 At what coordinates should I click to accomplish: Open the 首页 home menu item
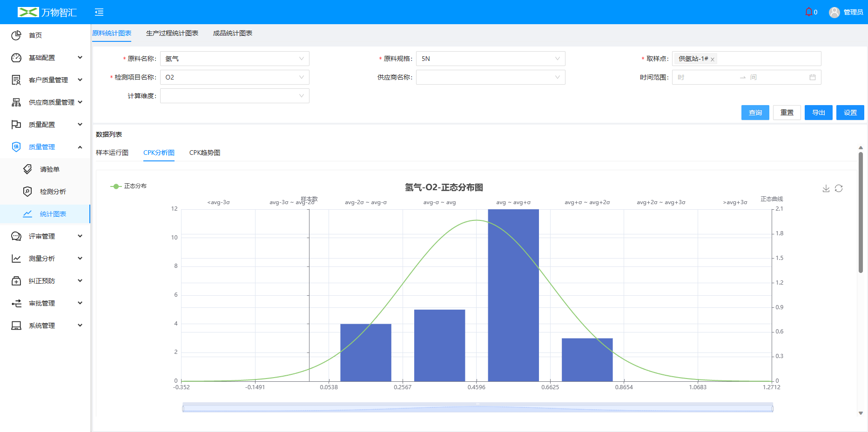click(35, 35)
